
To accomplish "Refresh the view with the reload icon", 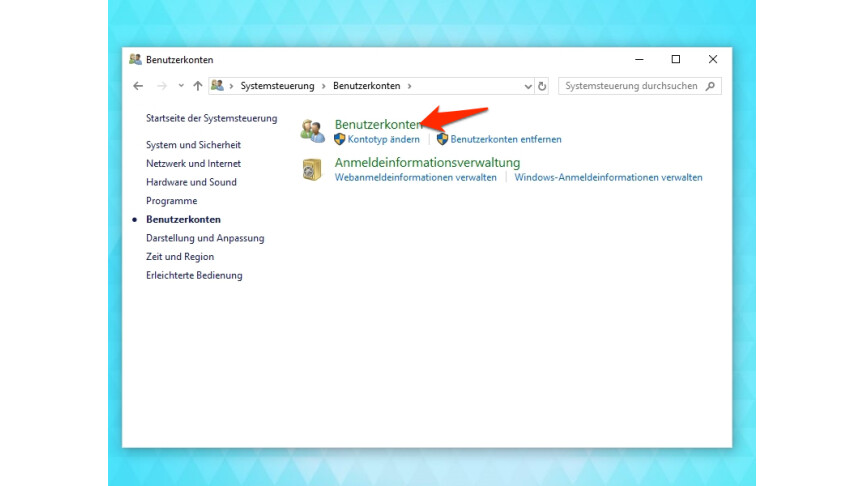I will click(x=542, y=86).
